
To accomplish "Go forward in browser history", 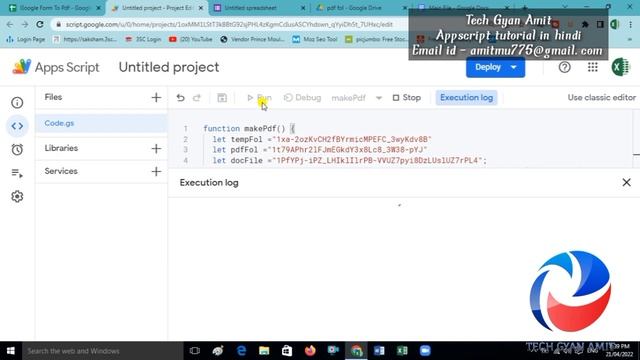I will pyautogui.click(x=25, y=24).
